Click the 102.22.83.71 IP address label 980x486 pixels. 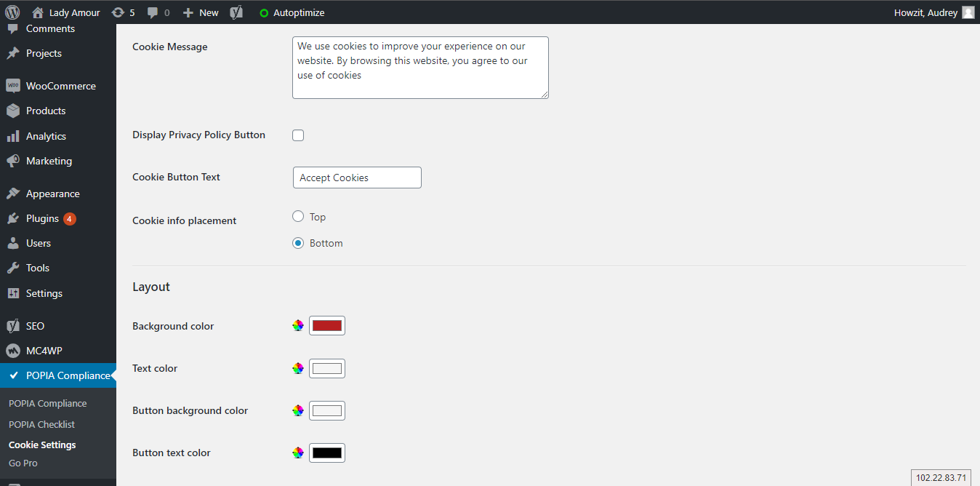point(941,478)
